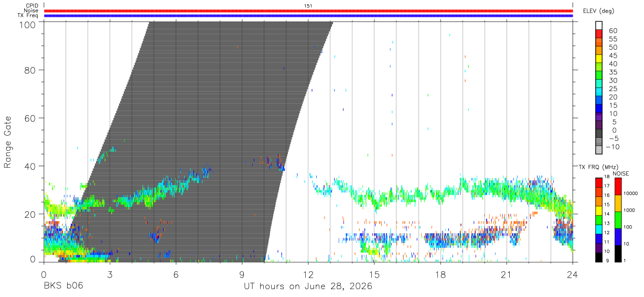Click the light gray -10 elevation swatch

(598, 150)
